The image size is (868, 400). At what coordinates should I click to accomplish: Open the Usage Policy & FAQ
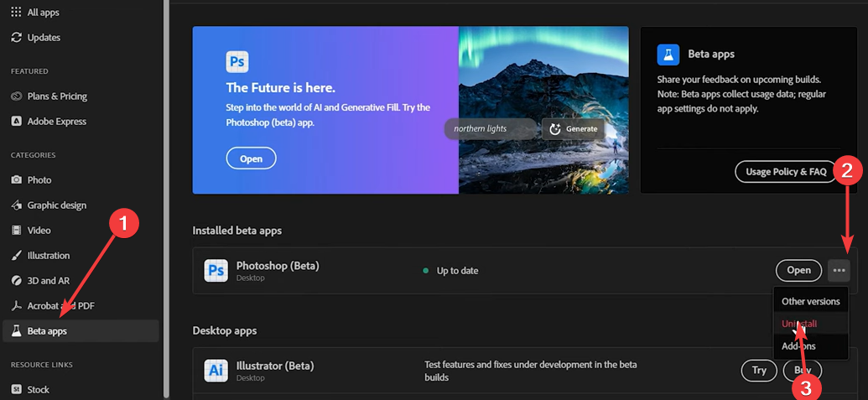[x=786, y=172]
